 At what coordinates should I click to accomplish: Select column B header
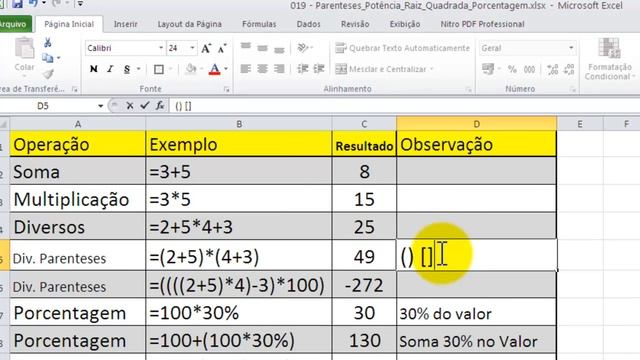click(239, 124)
